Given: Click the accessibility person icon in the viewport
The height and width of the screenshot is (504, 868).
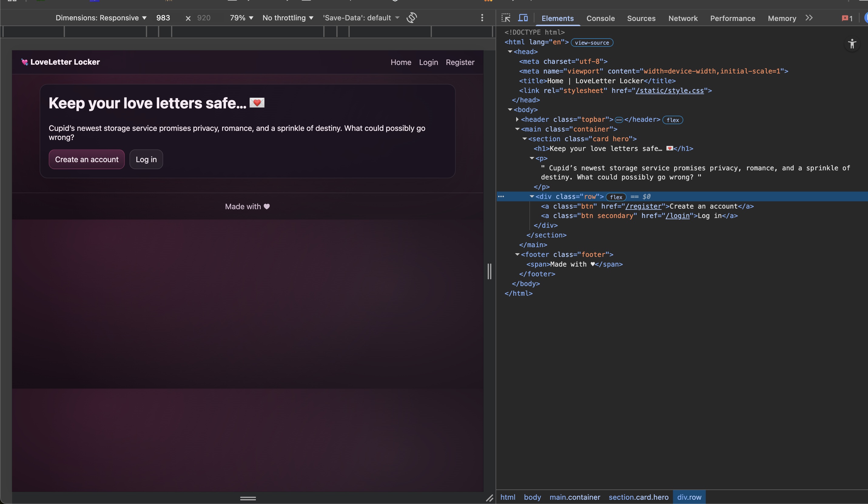Looking at the screenshot, I should 852,44.
